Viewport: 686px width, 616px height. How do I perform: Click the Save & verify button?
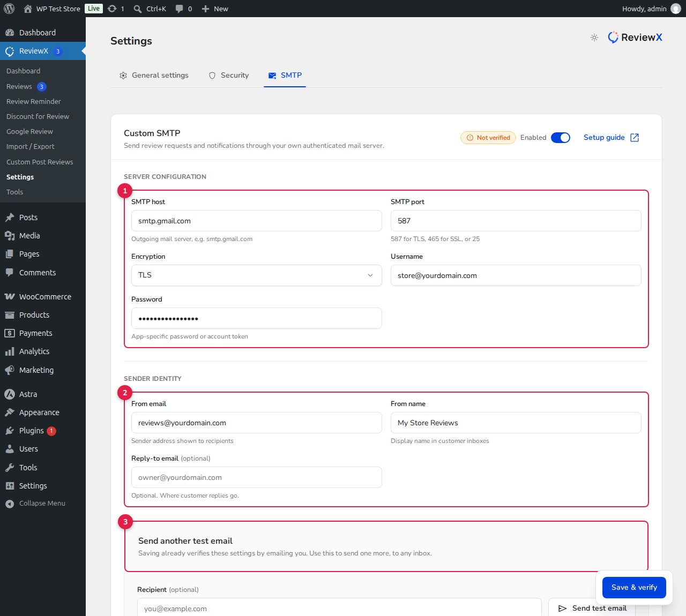click(x=634, y=588)
